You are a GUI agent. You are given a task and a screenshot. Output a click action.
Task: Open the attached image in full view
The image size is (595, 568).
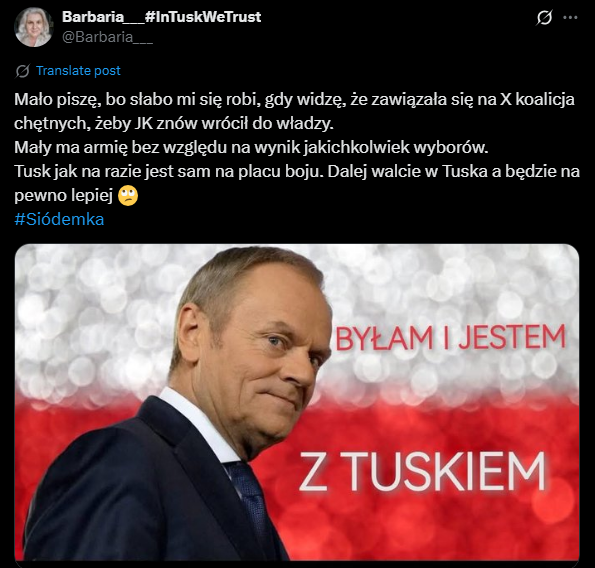[297, 402]
